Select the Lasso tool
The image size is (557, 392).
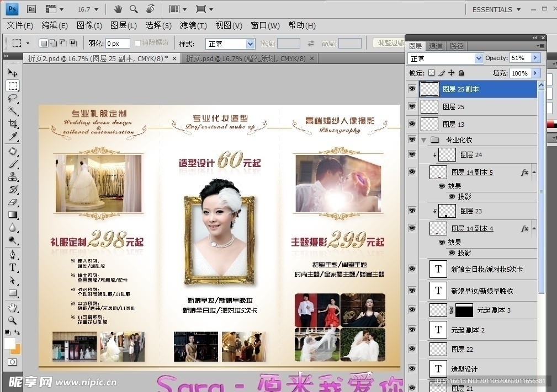pos(13,98)
